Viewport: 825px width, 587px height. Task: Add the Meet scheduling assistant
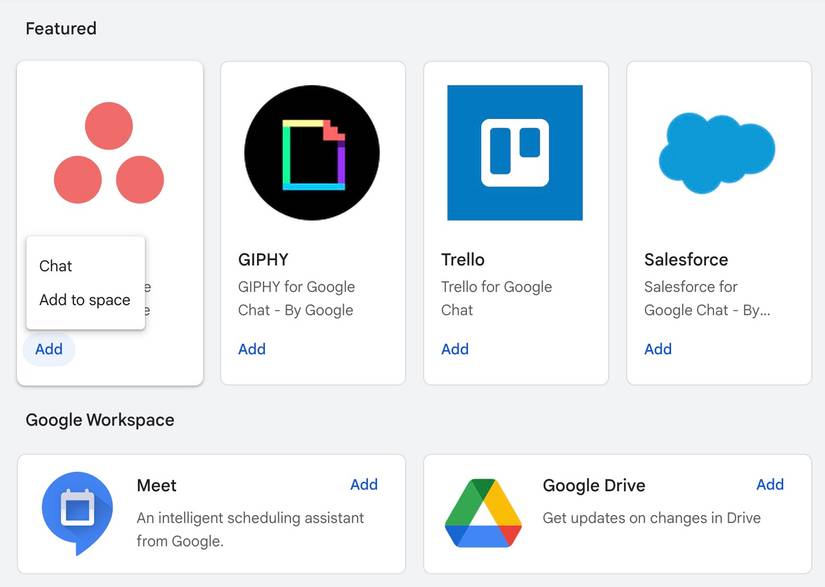coord(364,484)
